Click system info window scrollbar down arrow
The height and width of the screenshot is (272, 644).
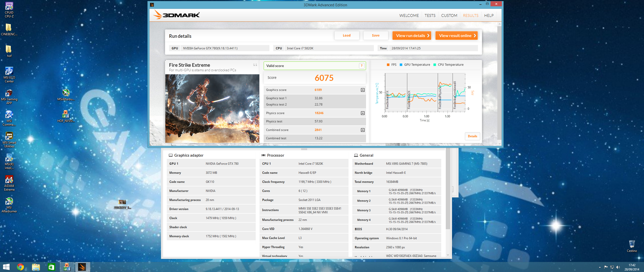coord(448,255)
